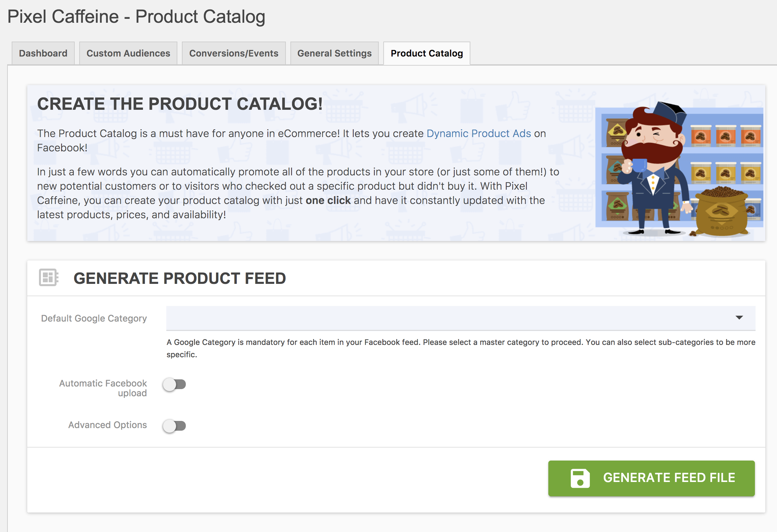Screen dimensions: 777x532
Task: Click the mascot's dark blue cap
Action: click(670, 113)
